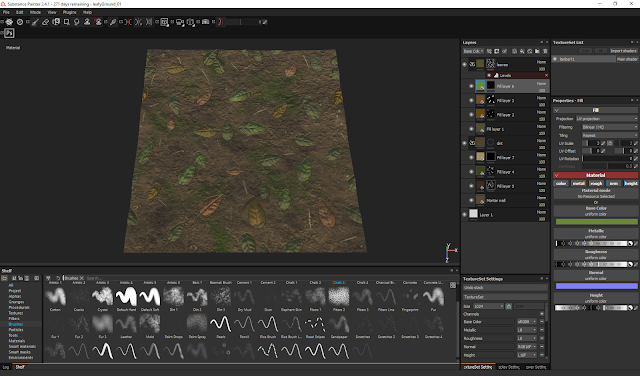
Task: Select the Paint brush tool
Action: coord(35,22)
